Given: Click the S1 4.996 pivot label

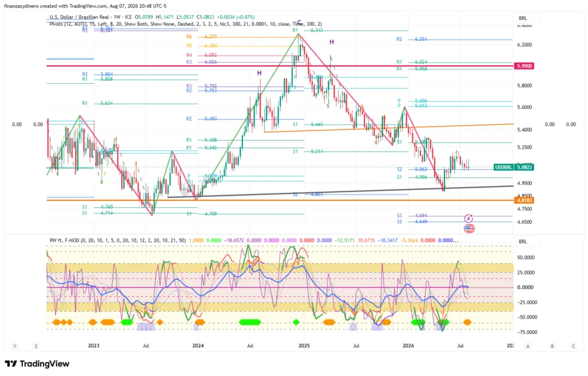Looking at the screenshot, I should (x=412, y=177).
